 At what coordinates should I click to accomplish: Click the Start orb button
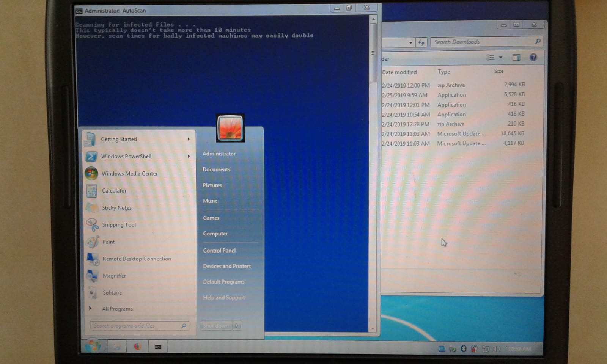[x=93, y=346]
